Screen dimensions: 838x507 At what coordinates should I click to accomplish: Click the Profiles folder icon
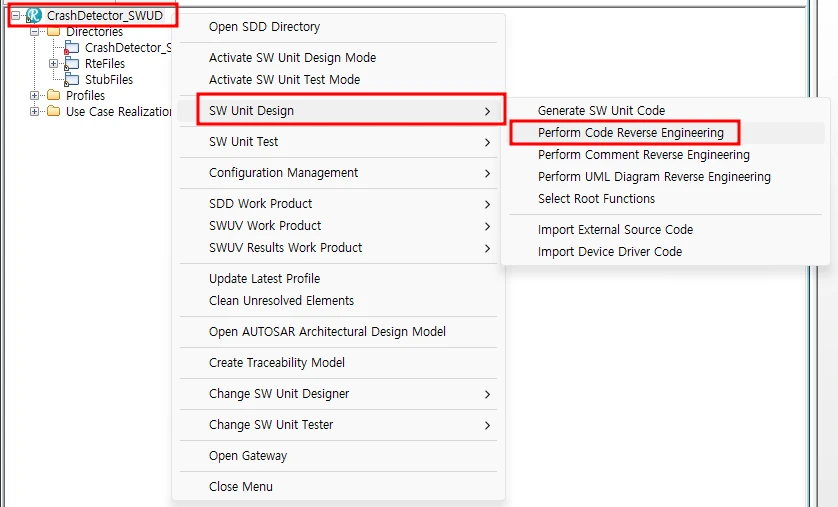point(54,96)
